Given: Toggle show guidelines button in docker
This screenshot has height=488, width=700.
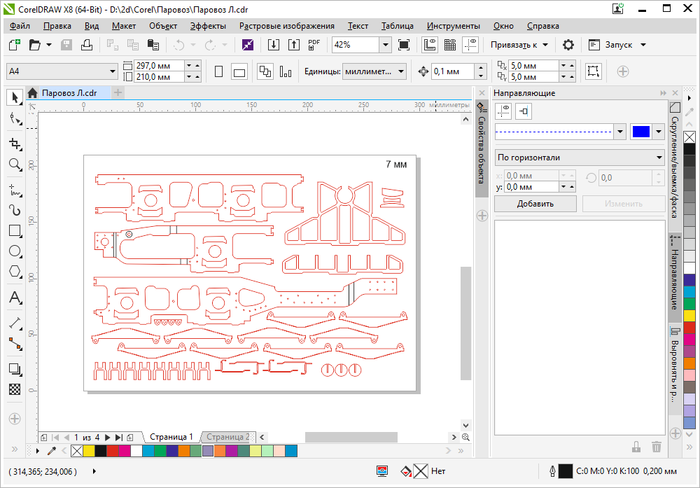Looking at the screenshot, I should (x=503, y=110).
